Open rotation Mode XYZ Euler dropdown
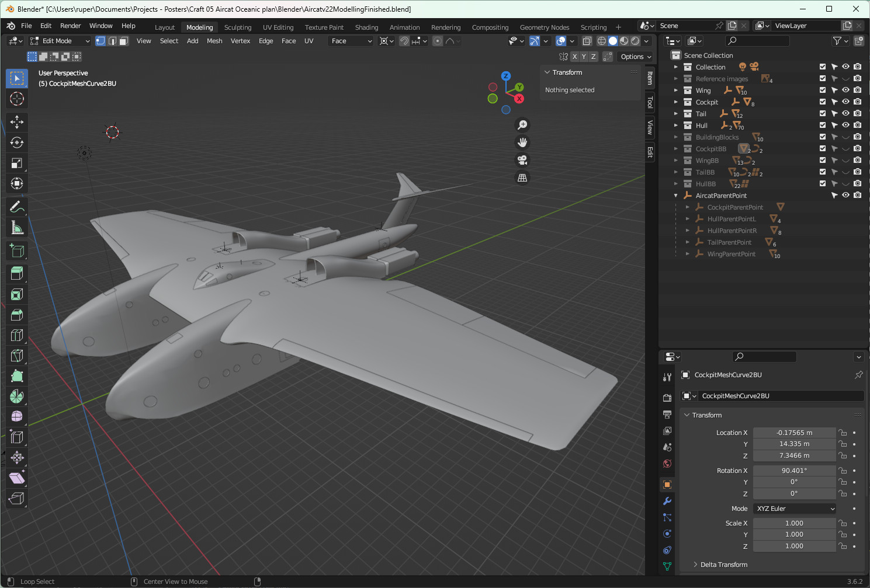 [795, 509]
